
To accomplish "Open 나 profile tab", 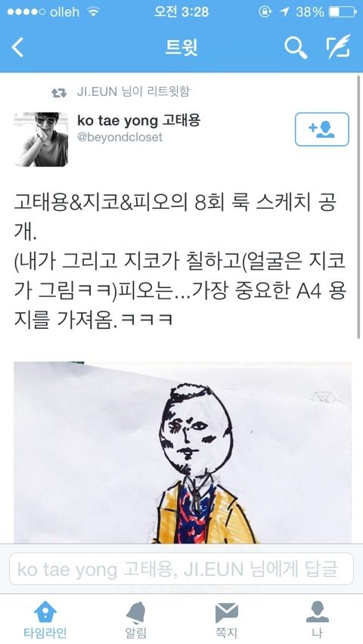I will (318, 618).
